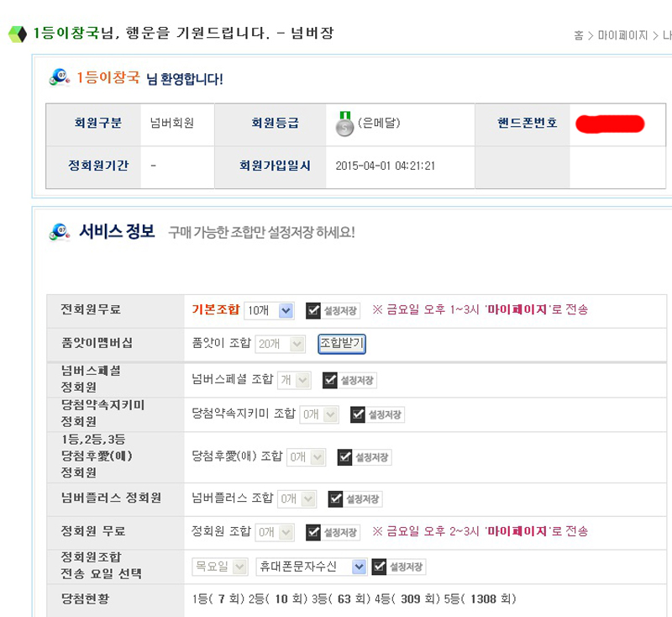
Task: Click 설정저장 check icon for 기본조합 row
Action: 313,310
